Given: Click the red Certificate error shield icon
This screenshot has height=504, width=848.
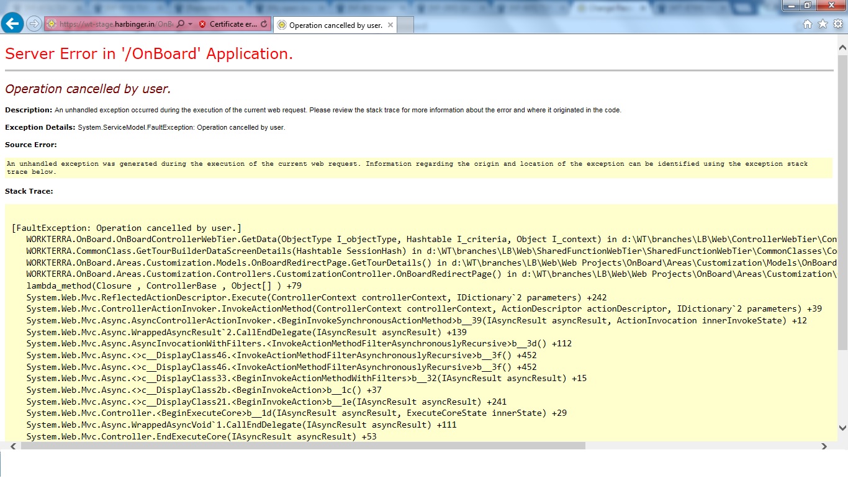Looking at the screenshot, I should point(202,24).
